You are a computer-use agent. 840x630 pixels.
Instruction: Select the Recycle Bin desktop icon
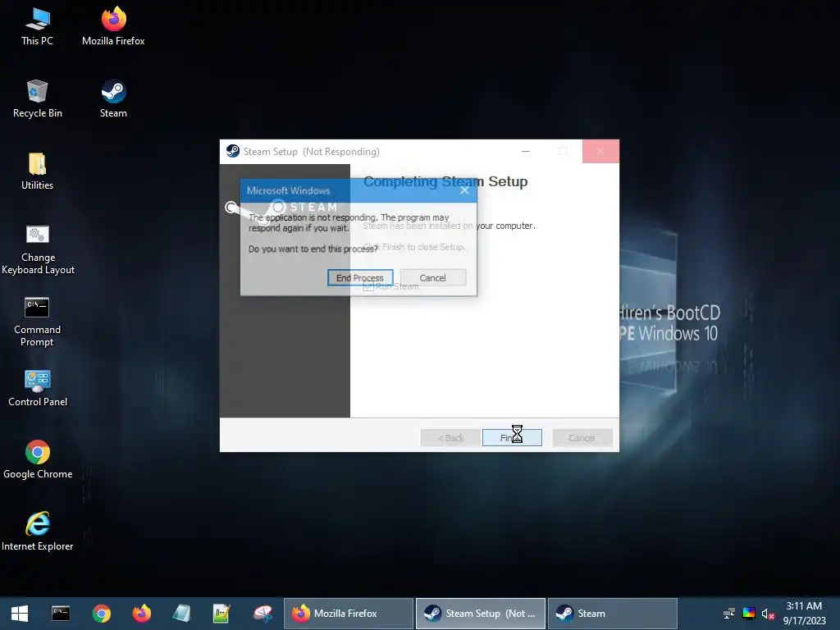point(38,99)
